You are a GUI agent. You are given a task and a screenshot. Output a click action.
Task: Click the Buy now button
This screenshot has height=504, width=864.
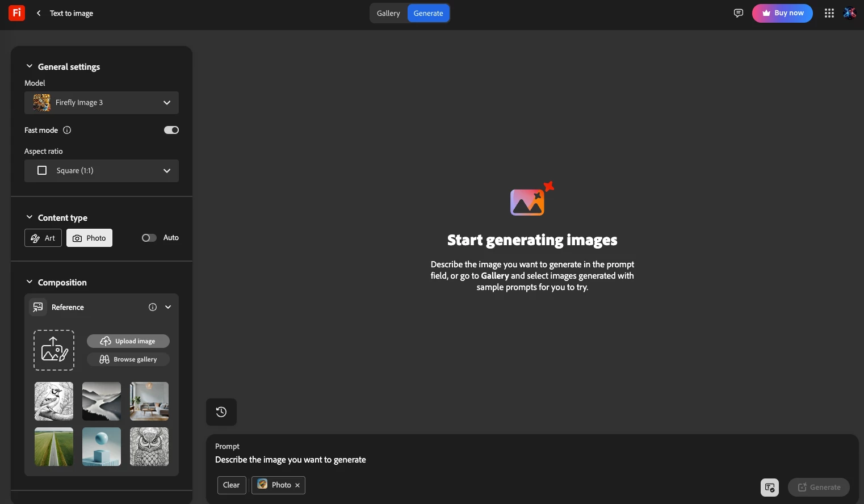coord(782,13)
